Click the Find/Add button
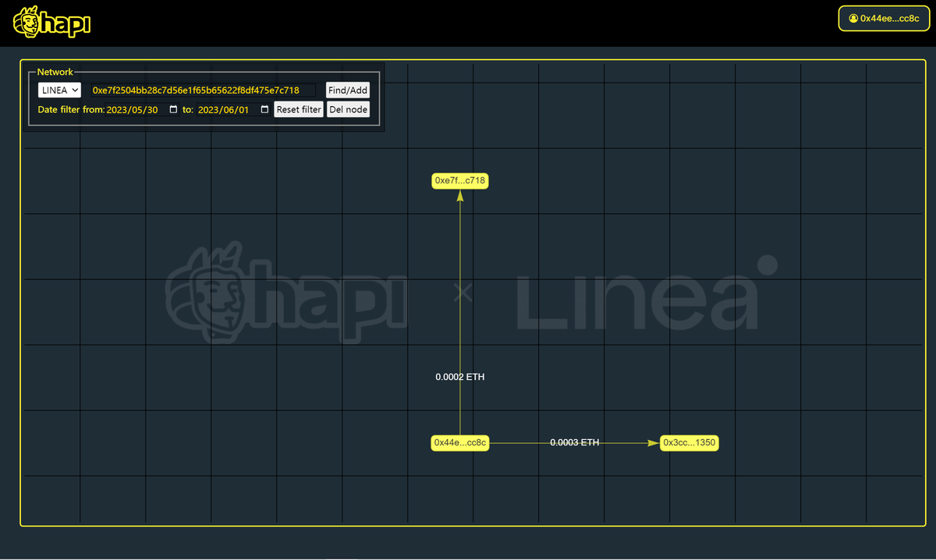The width and height of the screenshot is (936, 560). point(348,90)
